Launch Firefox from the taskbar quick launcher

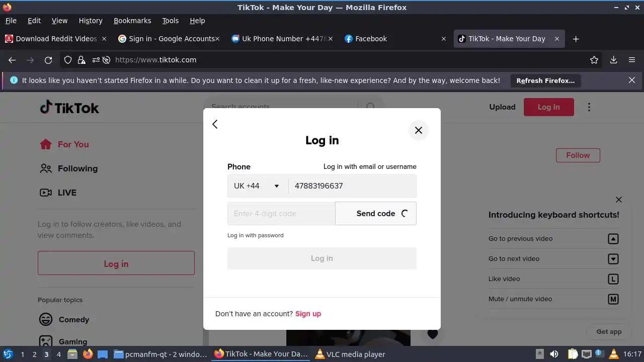[88, 354]
